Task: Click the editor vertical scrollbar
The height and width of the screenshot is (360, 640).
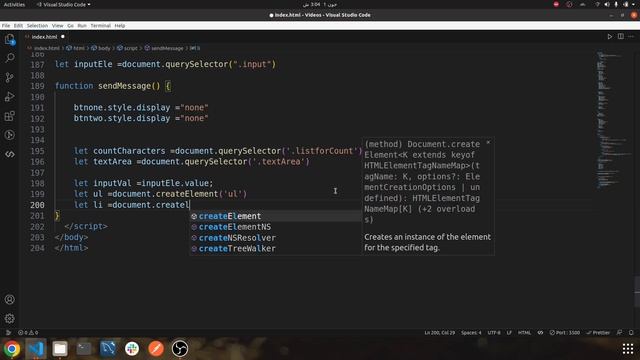Action: tap(637, 291)
